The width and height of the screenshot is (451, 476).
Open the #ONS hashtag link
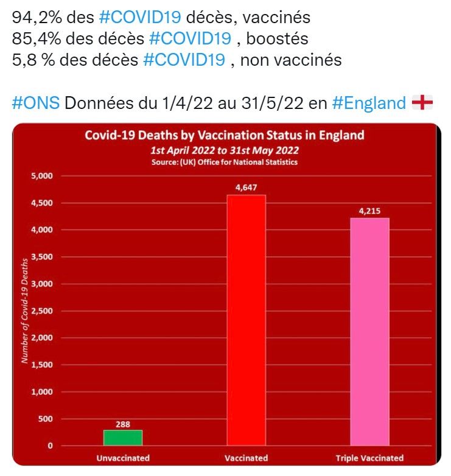click(36, 103)
